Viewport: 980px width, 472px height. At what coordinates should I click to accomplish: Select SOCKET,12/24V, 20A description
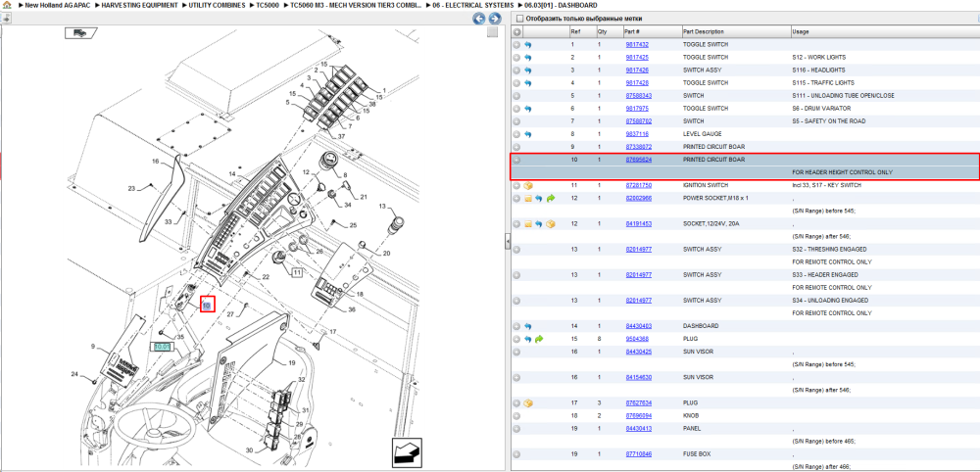pos(713,224)
